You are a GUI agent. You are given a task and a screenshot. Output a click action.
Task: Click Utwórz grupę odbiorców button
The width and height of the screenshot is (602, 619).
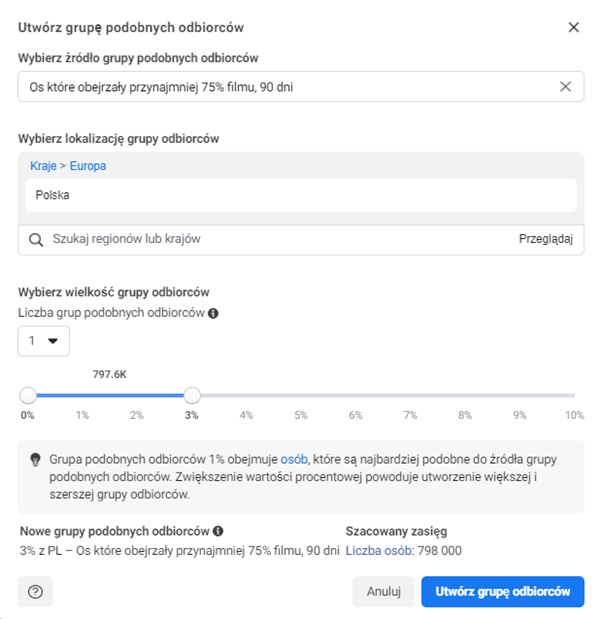(503, 592)
